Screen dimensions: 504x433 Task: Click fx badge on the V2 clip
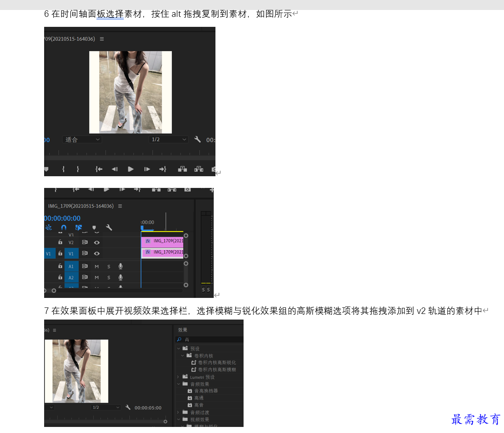148,241
